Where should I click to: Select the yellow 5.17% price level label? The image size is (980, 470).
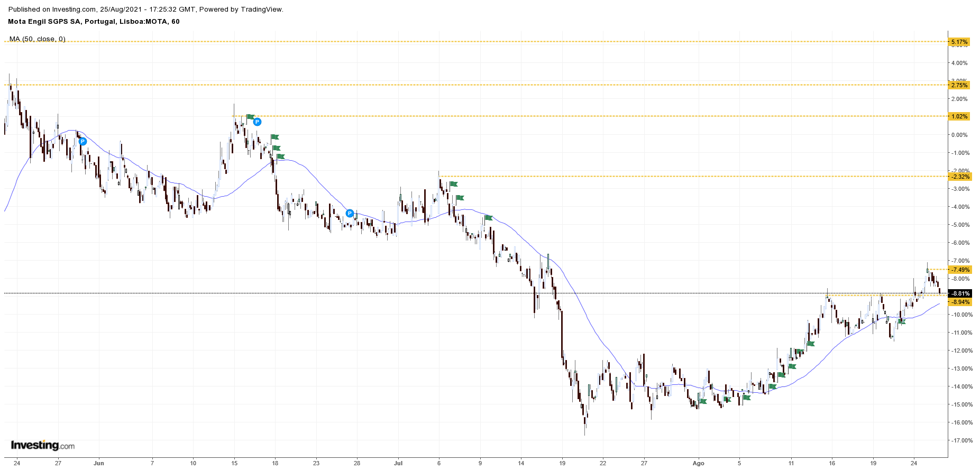point(959,42)
